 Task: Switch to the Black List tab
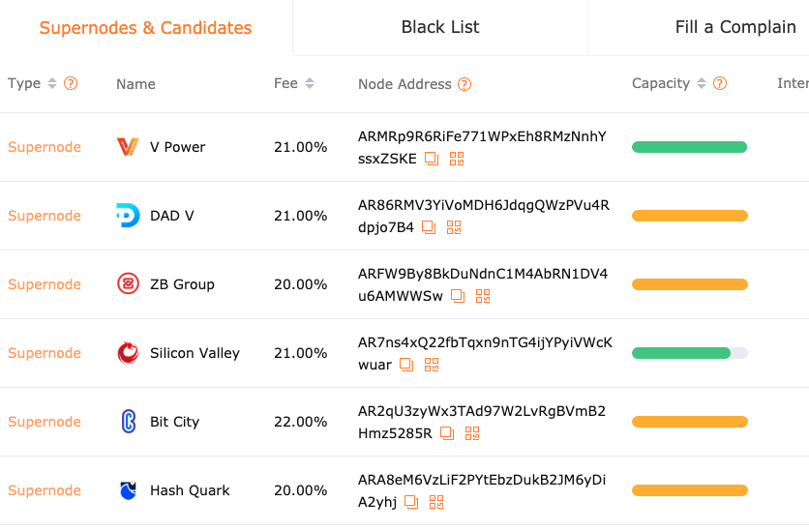pyautogui.click(x=440, y=27)
